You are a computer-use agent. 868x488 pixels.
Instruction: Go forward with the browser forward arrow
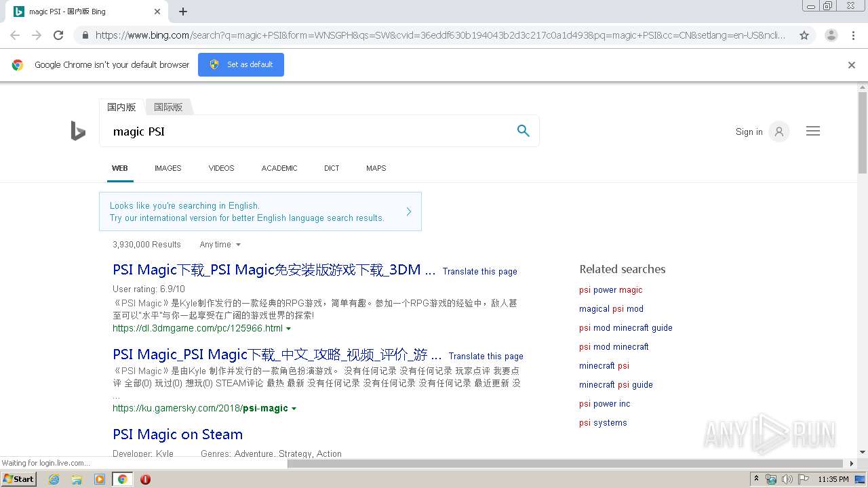pyautogui.click(x=37, y=35)
